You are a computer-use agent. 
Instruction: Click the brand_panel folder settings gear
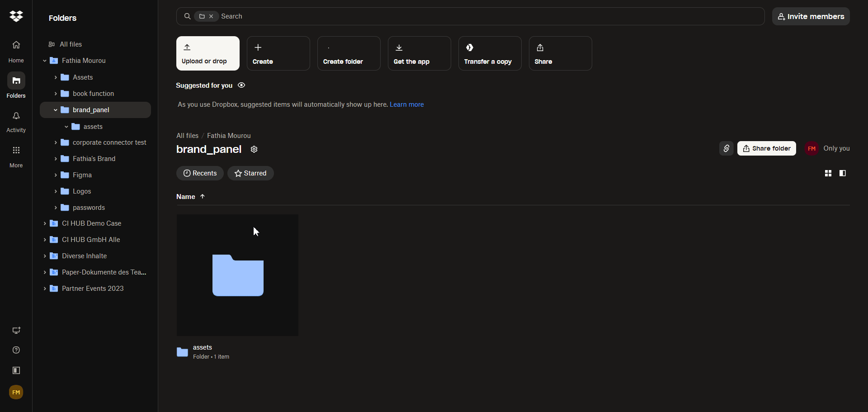(x=254, y=149)
